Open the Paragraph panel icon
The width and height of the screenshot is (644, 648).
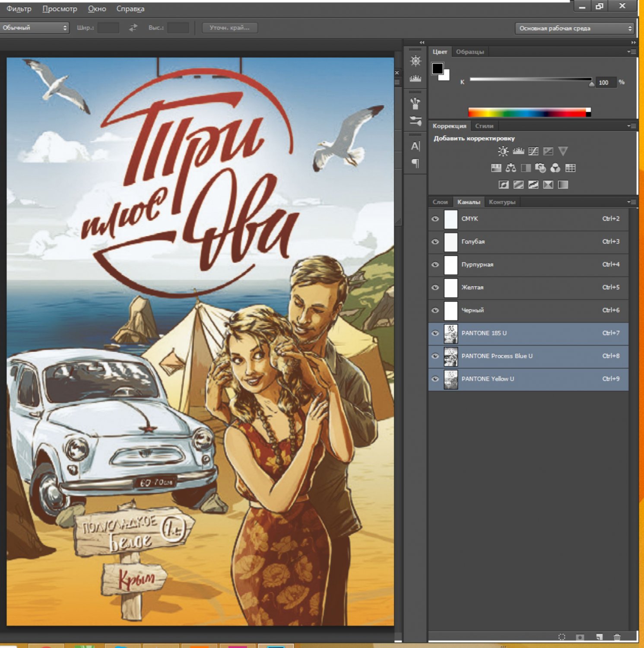point(416,163)
